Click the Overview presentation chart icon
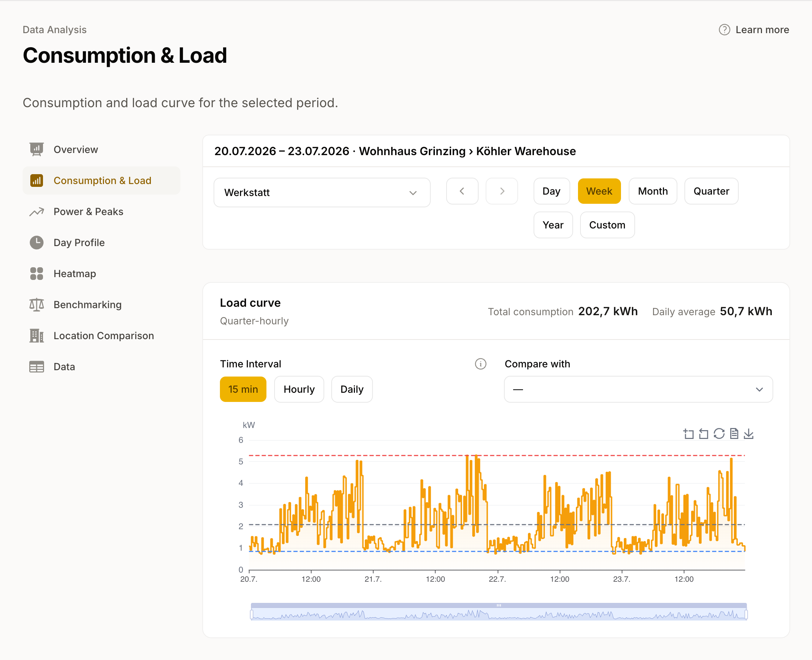The height and width of the screenshot is (660, 812). point(37,149)
